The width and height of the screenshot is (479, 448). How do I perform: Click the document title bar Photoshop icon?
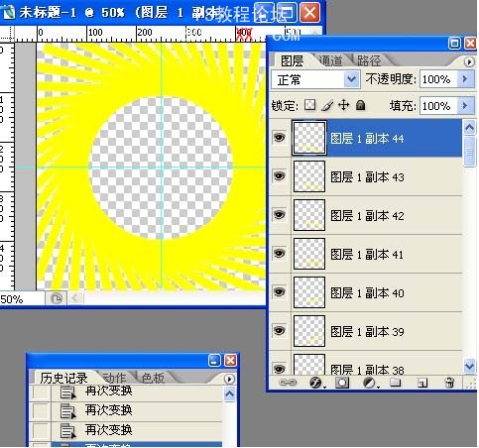8,12
